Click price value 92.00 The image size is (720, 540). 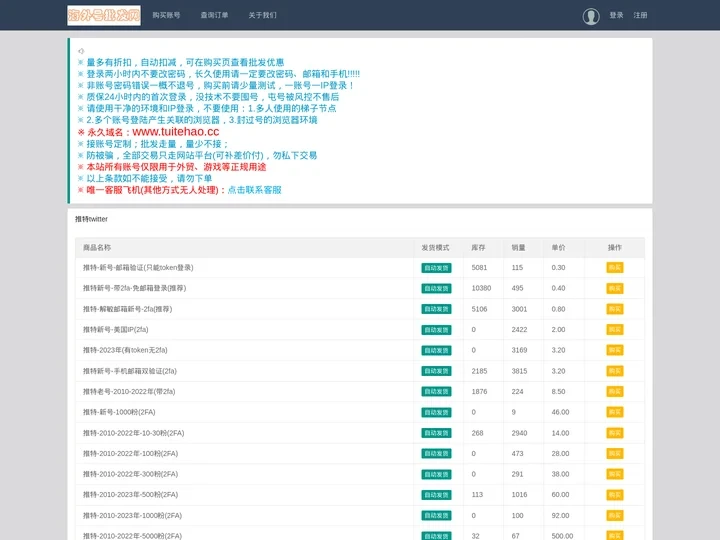(x=560, y=516)
